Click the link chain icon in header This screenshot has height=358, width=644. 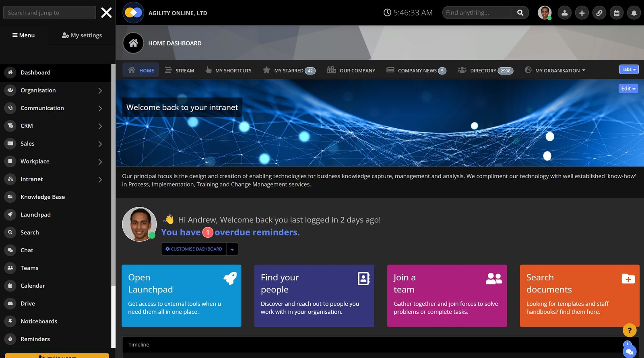click(x=599, y=13)
